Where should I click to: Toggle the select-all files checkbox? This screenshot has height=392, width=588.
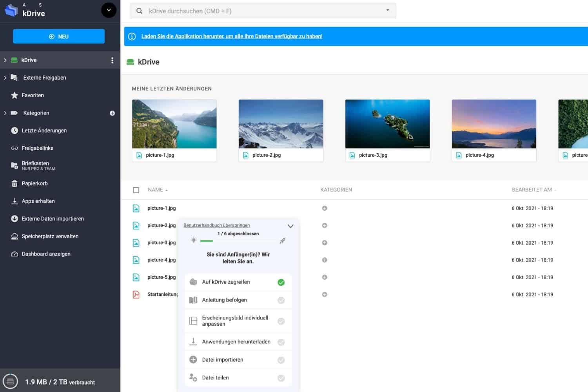136,190
